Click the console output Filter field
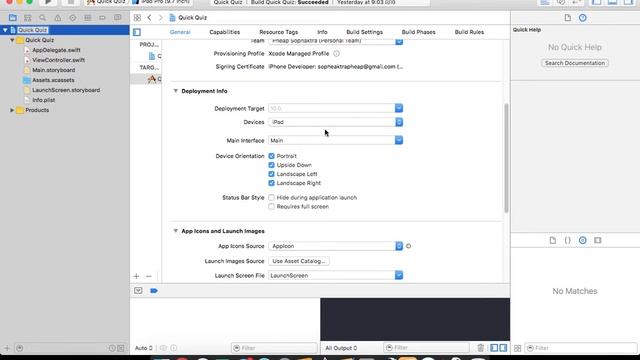Viewport: 640px width, 360px height. pos(426,348)
